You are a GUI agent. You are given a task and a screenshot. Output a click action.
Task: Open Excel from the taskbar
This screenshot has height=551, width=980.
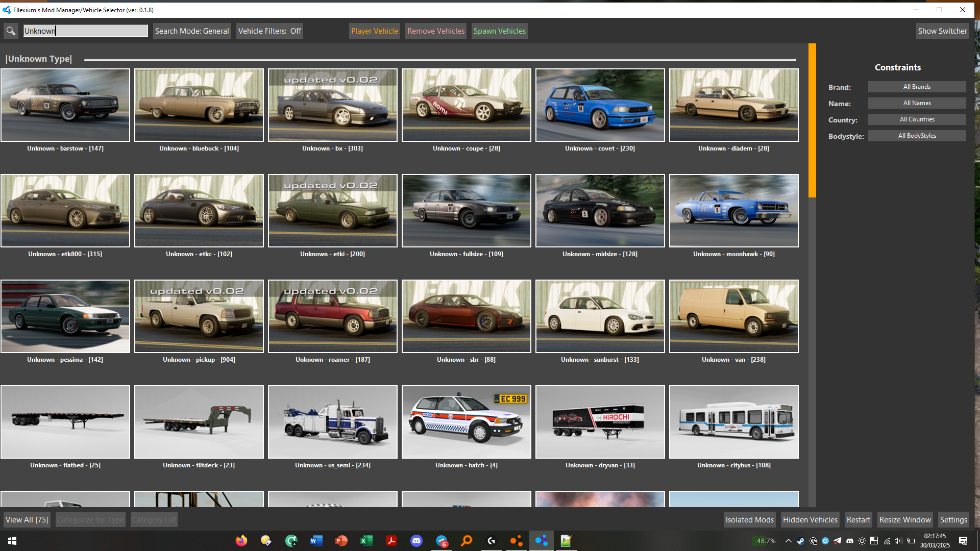click(x=366, y=541)
